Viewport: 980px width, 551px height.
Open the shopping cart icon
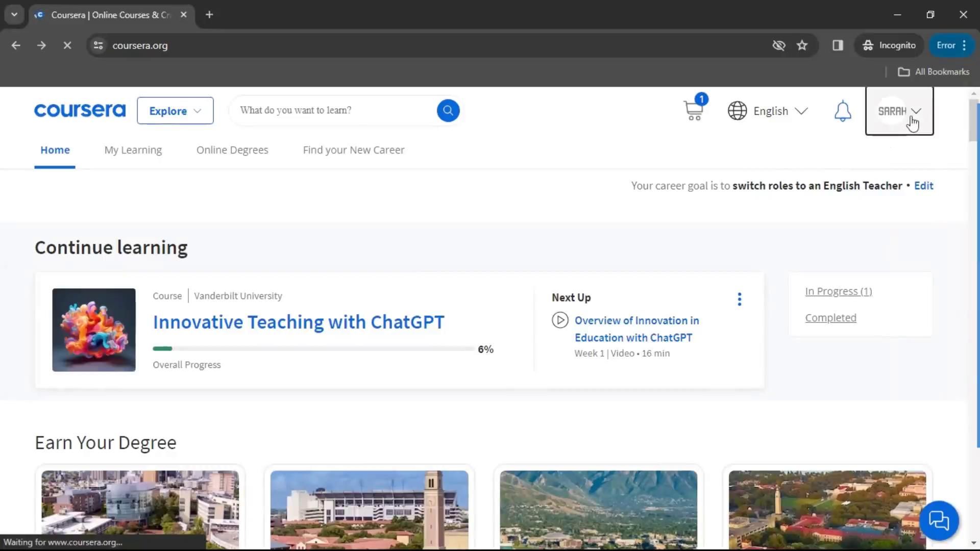(x=693, y=110)
